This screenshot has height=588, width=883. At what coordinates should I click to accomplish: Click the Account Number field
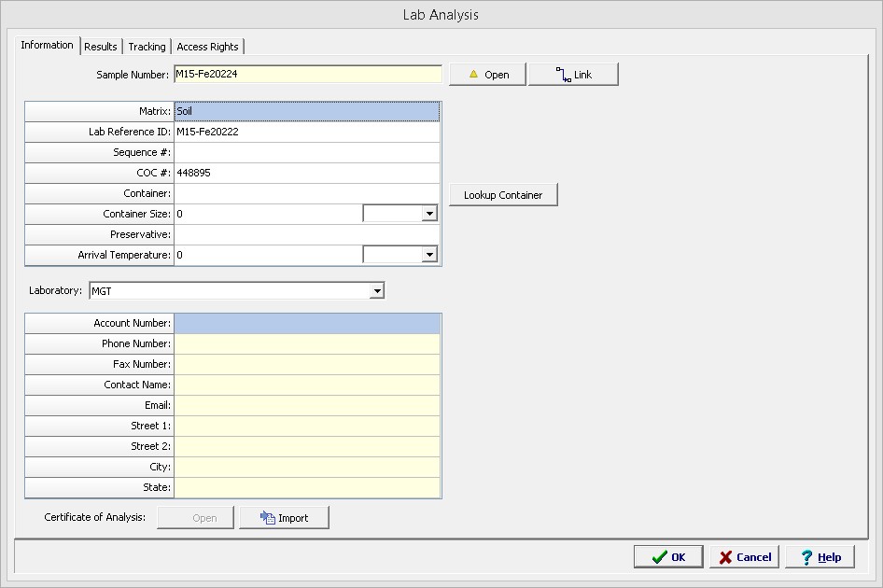point(306,323)
